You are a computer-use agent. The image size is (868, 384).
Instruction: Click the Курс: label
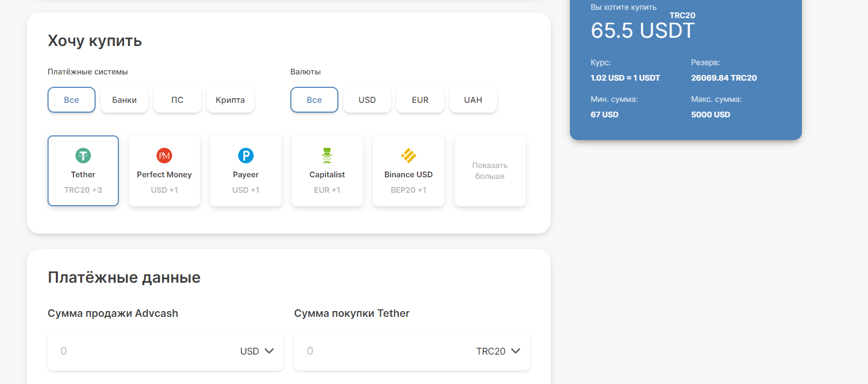[601, 63]
